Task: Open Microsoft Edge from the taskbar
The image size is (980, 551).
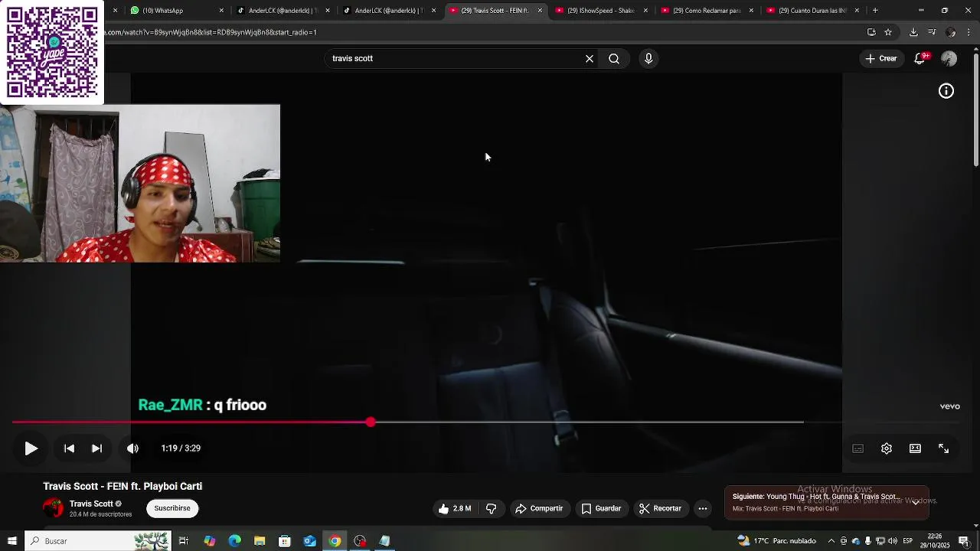Action: point(234,541)
